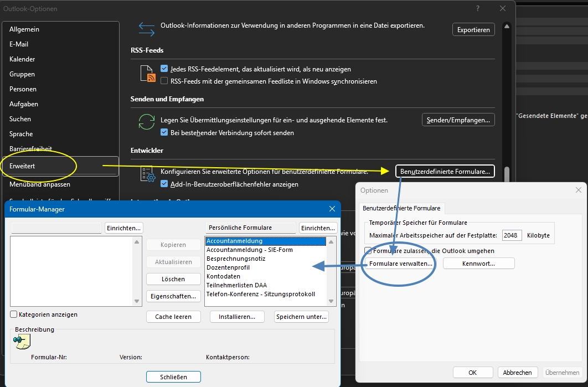
Task: Click scroll-up arrow of the left forms list
Action: [x=137, y=242]
